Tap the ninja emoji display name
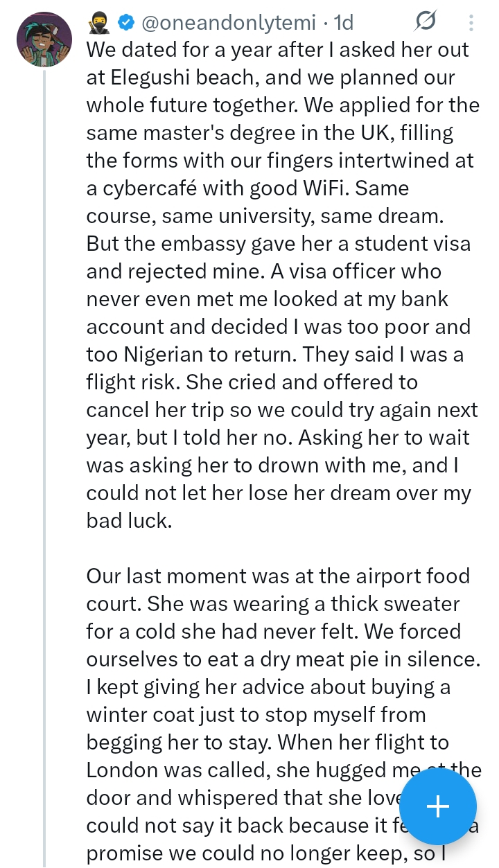Image resolution: width=499 pixels, height=868 pixels. click(x=99, y=23)
